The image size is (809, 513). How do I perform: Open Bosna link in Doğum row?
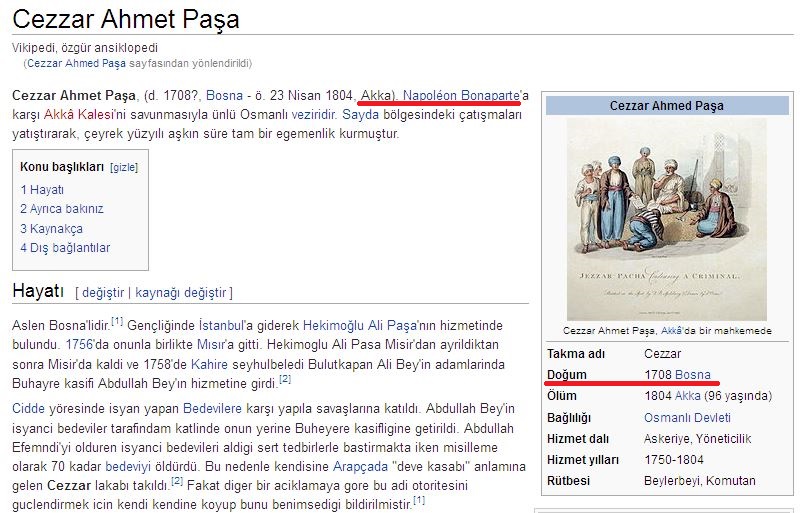point(693,375)
